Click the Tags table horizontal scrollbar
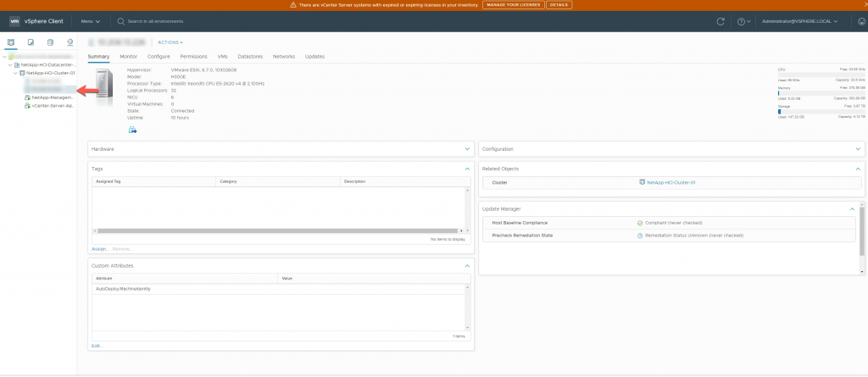The height and width of the screenshot is (377, 868). pyautogui.click(x=277, y=230)
